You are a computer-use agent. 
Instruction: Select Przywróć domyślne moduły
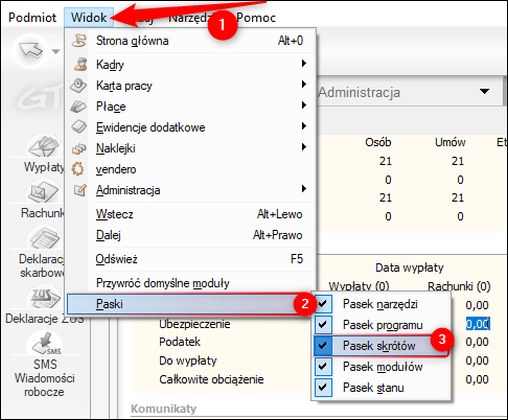coord(191,283)
